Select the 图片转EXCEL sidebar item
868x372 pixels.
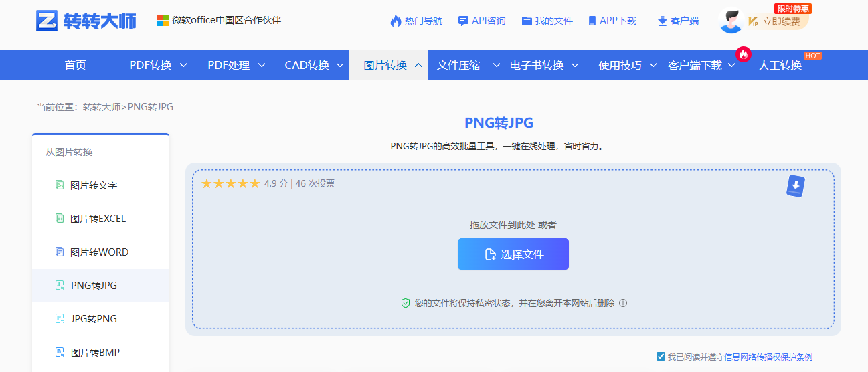(100, 219)
